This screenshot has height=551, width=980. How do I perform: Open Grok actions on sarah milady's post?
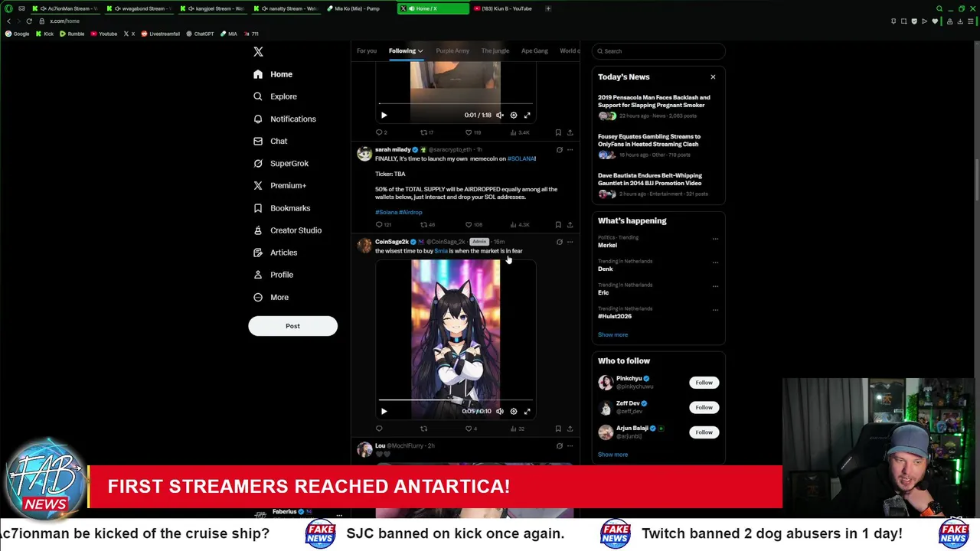tap(559, 150)
